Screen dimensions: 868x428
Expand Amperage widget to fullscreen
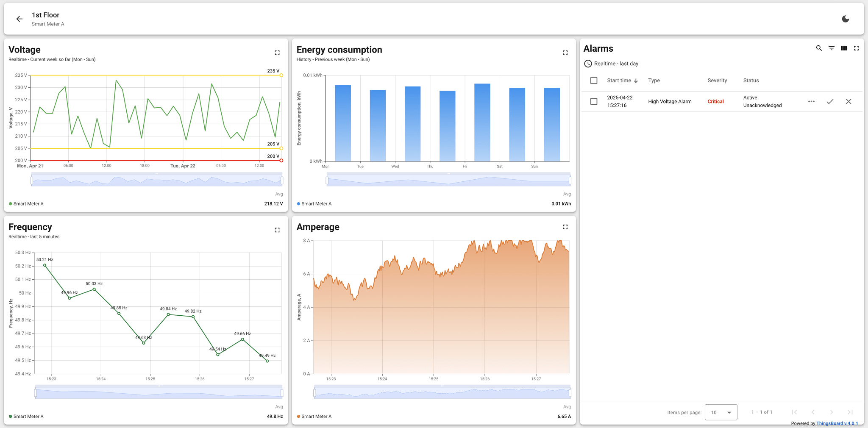point(565,227)
